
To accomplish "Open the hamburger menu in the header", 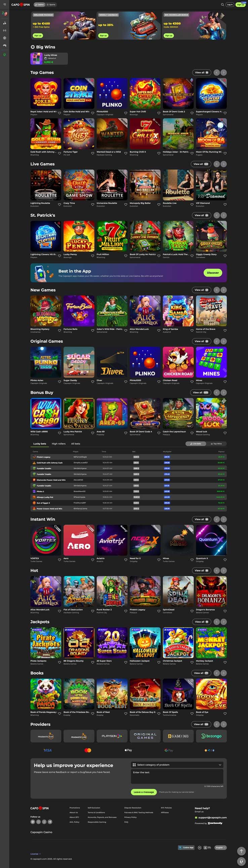I will 4,4.
